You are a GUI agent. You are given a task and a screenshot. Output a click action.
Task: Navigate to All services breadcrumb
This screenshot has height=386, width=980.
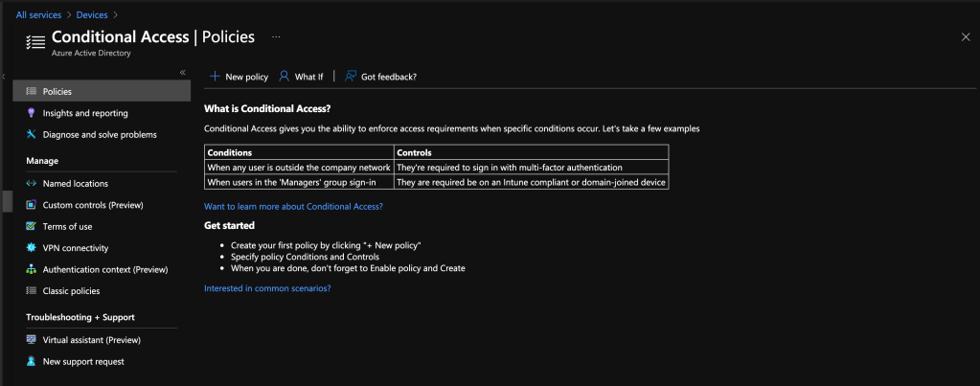(x=38, y=14)
